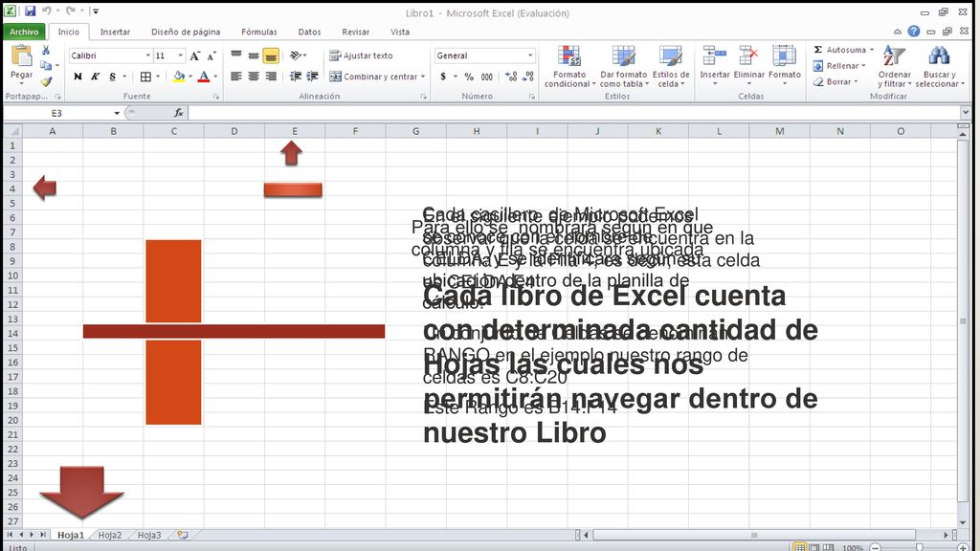This screenshot has width=980, height=551.
Task: Switch to the Datos tab
Action: [309, 32]
